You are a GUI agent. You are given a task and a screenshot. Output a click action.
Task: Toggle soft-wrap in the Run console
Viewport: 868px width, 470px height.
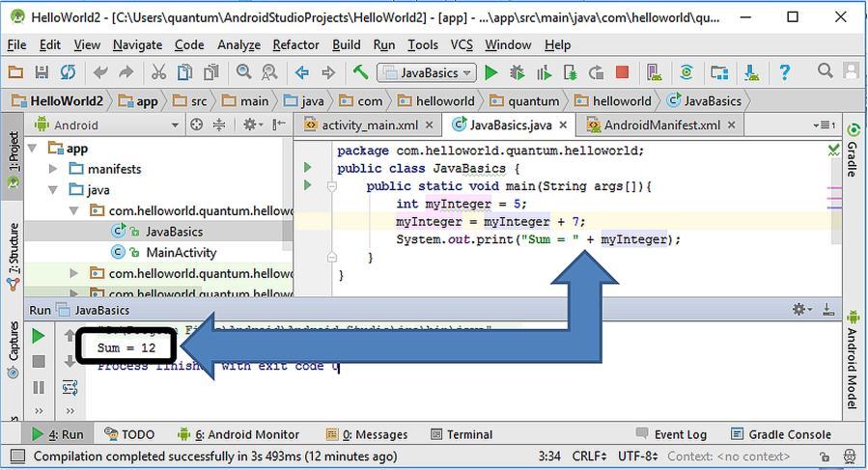tap(70, 387)
